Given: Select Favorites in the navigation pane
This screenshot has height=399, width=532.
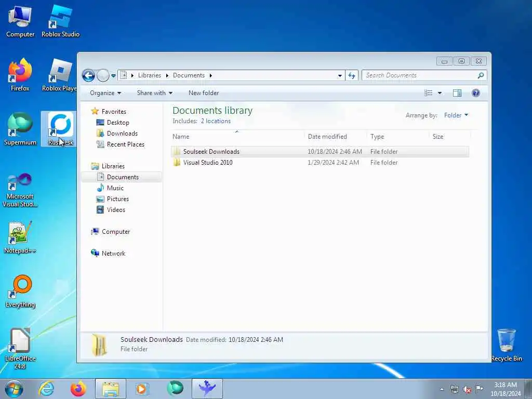Looking at the screenshot, I should tap(109, 112).
